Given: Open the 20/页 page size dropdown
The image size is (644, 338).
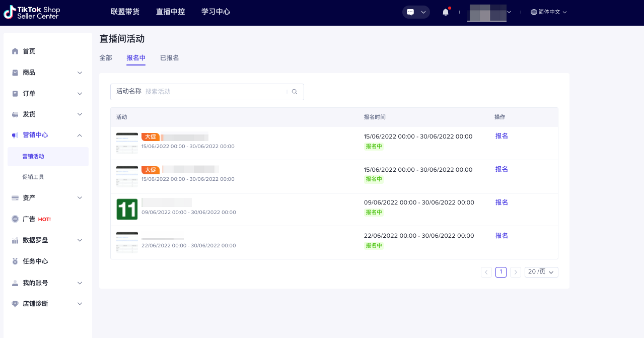Looking at the screenshot, I should (x=541, y=272).
